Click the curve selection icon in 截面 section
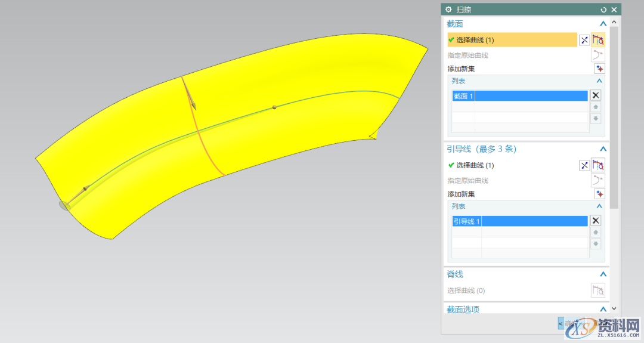The height and width of the screenshot is (343, 644). [598, 40]
